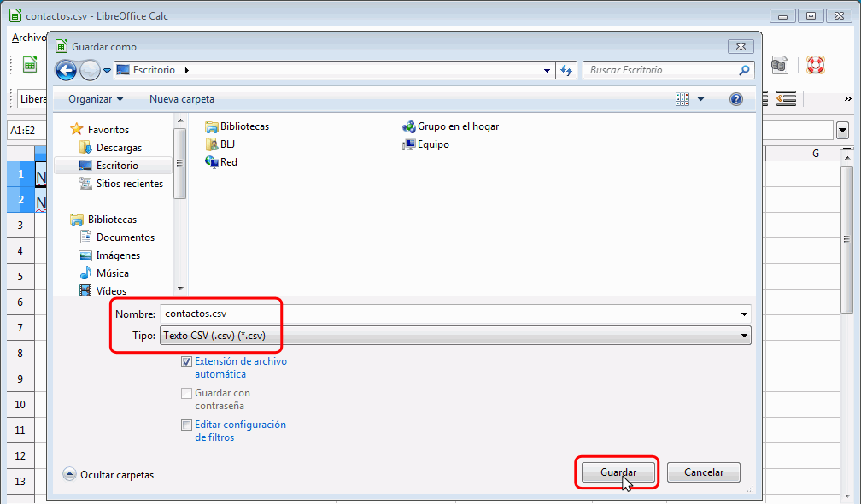
Task: Select row 5 header in Calc
Action: point(20,276)
